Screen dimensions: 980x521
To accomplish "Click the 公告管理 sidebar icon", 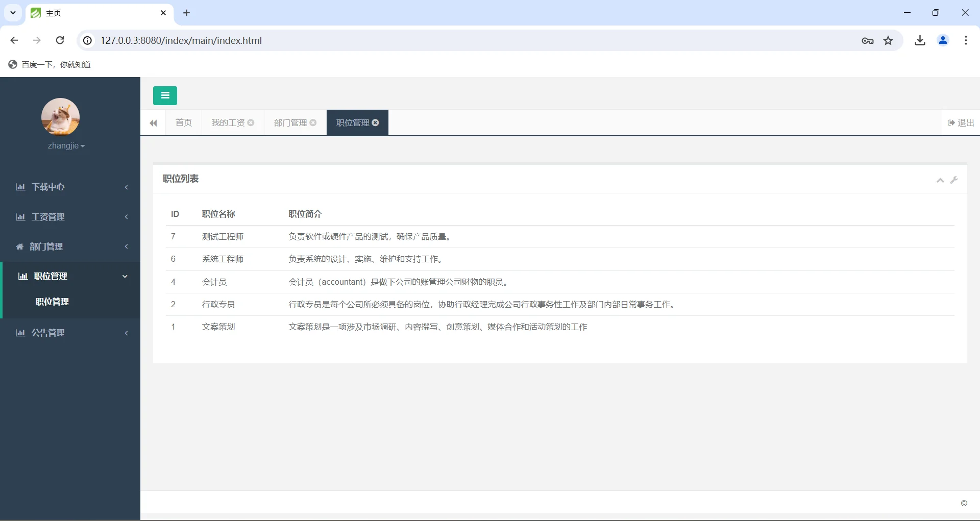I will 20,333.
